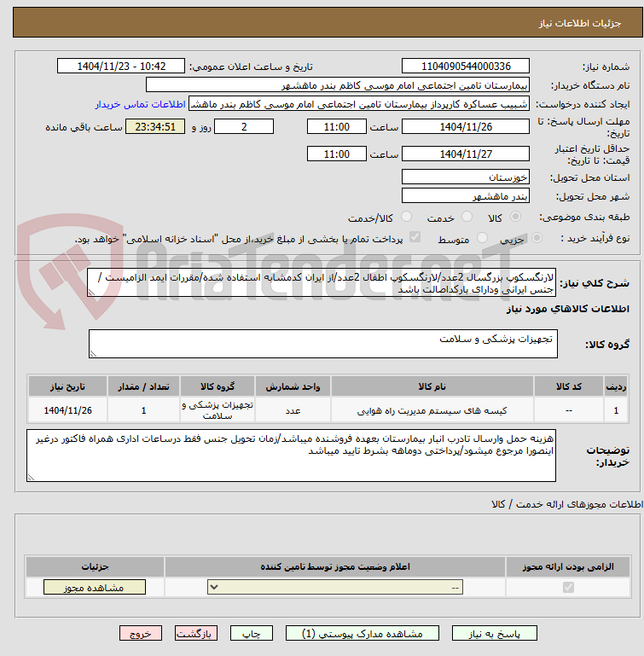Select the جزیی purchase type radio
This screenshot has height=656, width=644.
[x=537, y=238]
